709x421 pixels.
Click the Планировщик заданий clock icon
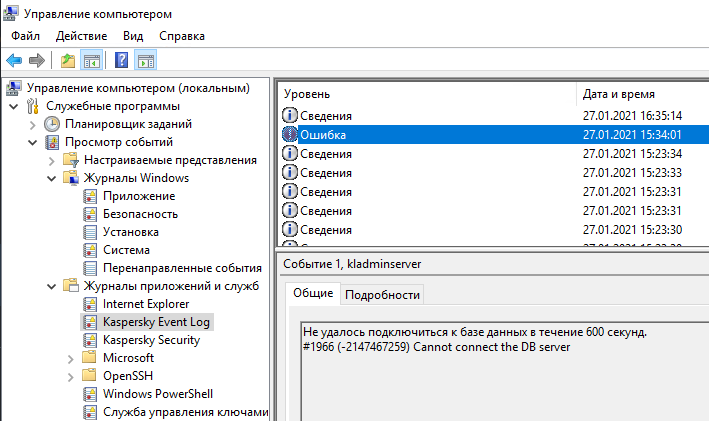pos(52,124)
